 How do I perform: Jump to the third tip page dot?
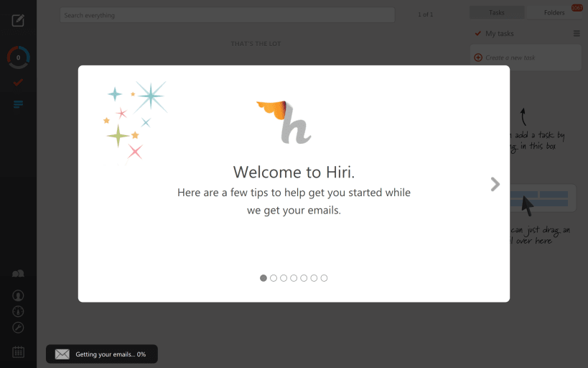click(284, 278)
